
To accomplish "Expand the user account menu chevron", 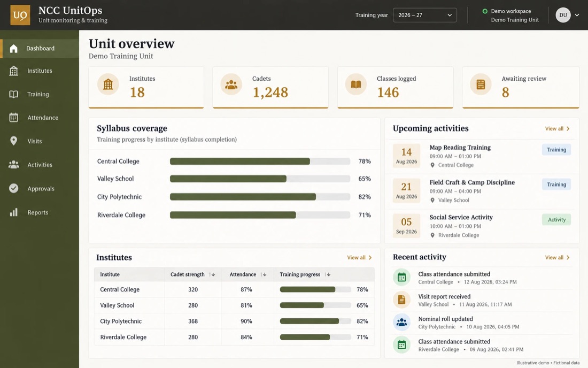I will (x=577, y=15).
